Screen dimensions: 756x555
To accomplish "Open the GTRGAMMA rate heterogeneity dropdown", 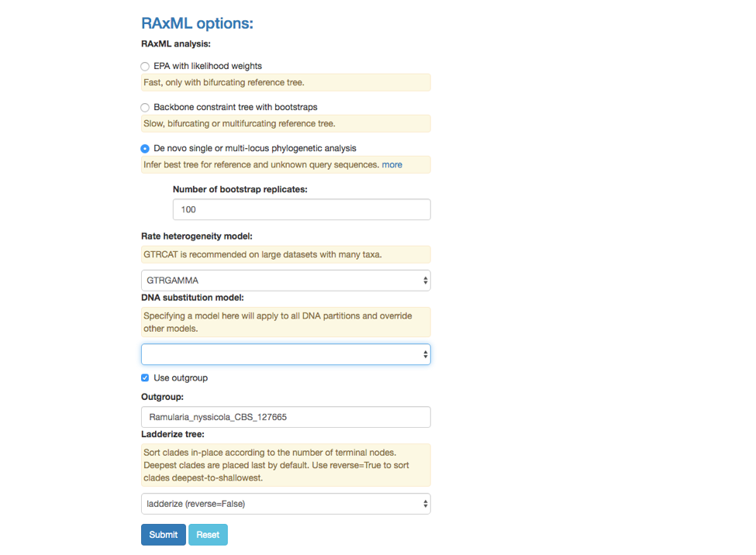I will coord(286,281).
